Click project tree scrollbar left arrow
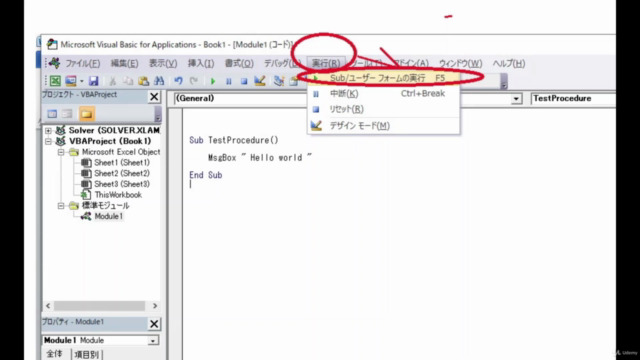 (x=48, y=306)
